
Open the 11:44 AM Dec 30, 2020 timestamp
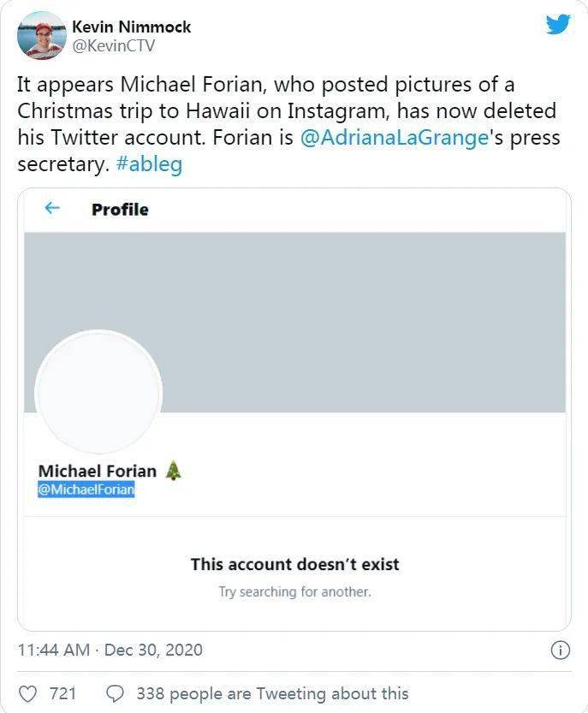[110, 650]
